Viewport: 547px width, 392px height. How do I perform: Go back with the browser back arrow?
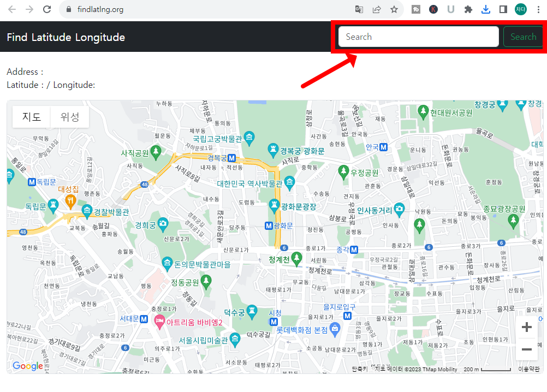tap(12, 9)
